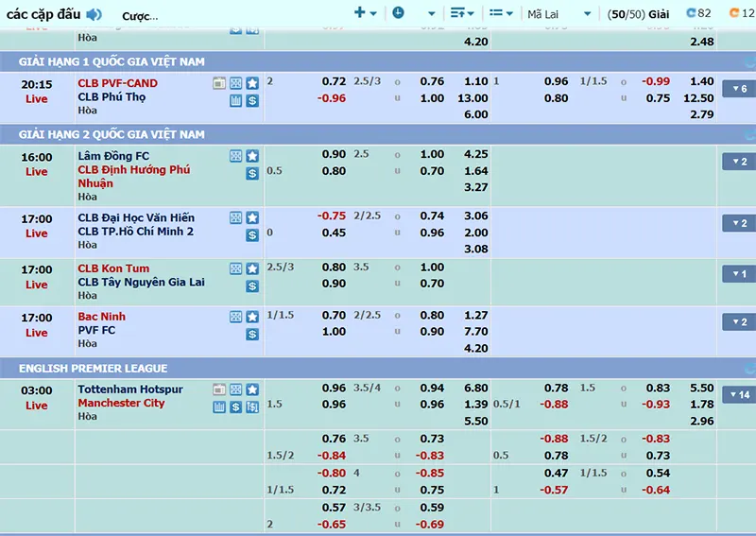
Task: Select Tottenham first-half over odds 0.83
Action: pos(658,388)
